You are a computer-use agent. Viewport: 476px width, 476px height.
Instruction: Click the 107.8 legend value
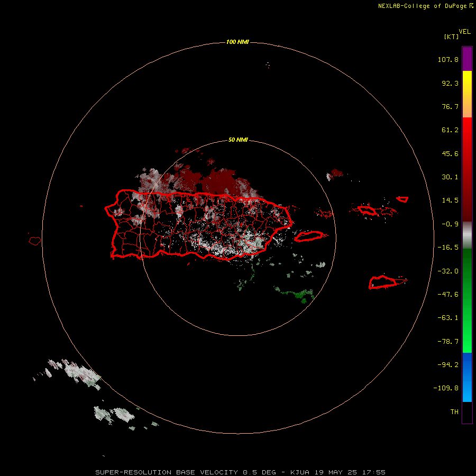pyautogui.click(x=448, y=59)
